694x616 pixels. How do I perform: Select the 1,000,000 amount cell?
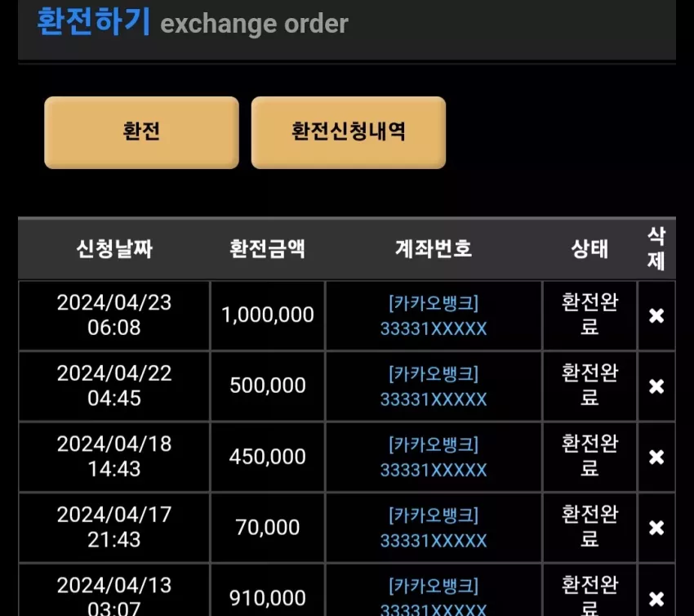coord(267,315)
